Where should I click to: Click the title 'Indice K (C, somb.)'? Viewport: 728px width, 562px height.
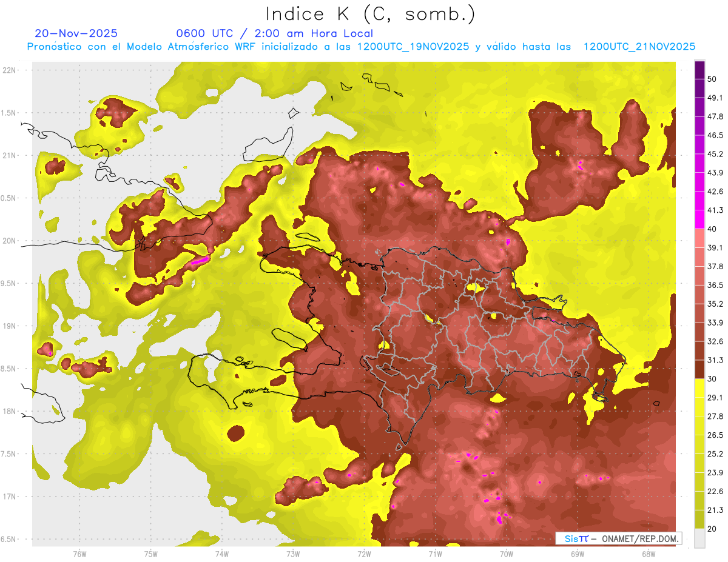coord(371,13)
